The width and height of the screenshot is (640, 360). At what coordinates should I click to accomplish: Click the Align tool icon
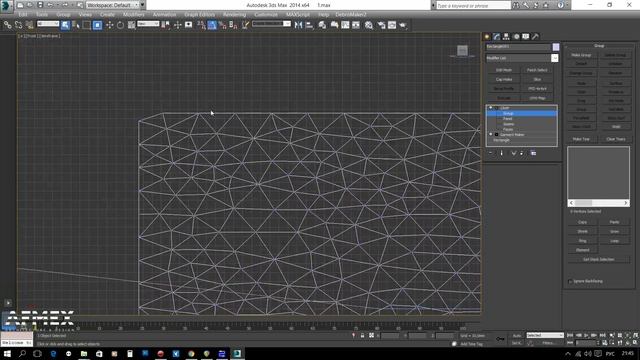309,25
